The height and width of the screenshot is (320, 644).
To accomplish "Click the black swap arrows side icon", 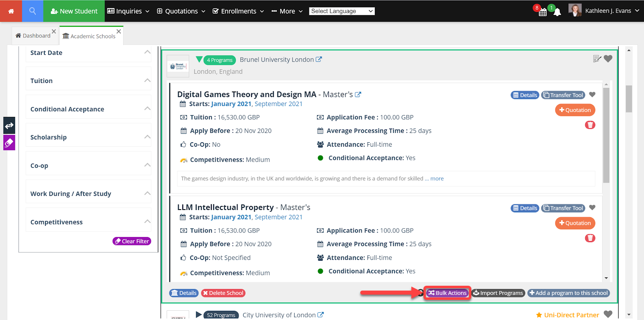I will coord(9,125).
